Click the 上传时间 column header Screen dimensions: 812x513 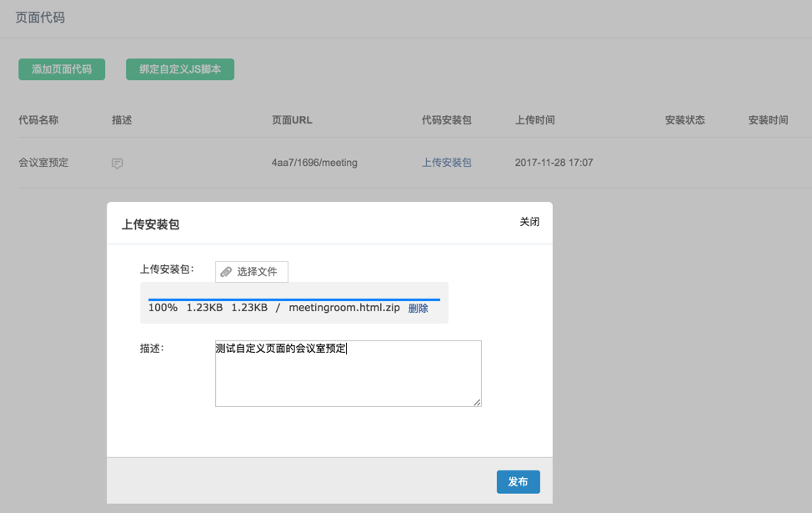pyautogui.click(x=535, y=120)
